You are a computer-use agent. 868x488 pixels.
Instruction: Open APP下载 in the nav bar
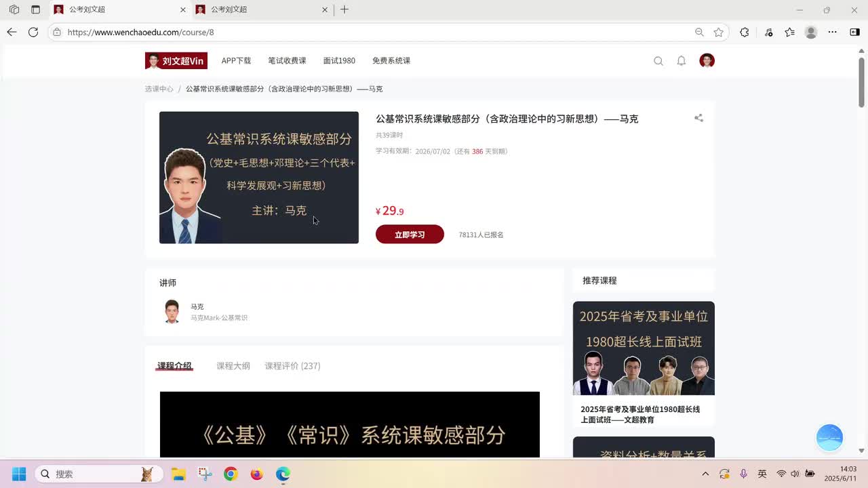point(236,60)
